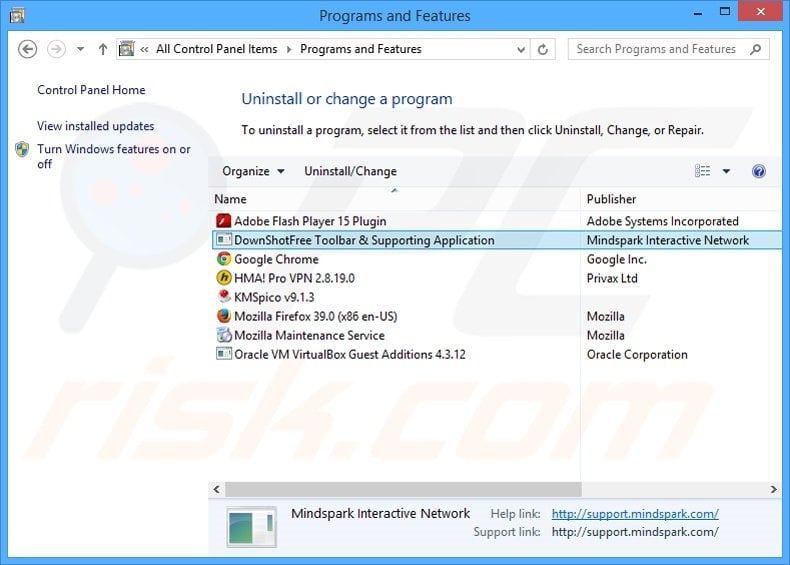Refresh the Programs and Features list
The height and width of the screenshot is (565, 790).
(543, 49)
